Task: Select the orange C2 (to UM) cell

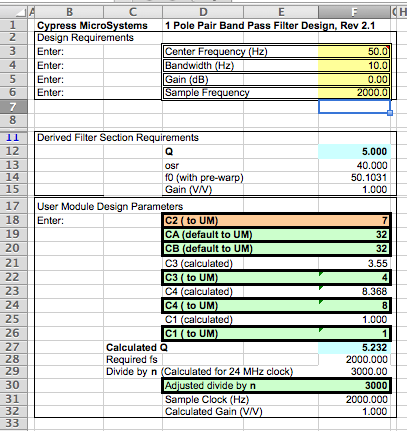Action: (x=276, y=220)
